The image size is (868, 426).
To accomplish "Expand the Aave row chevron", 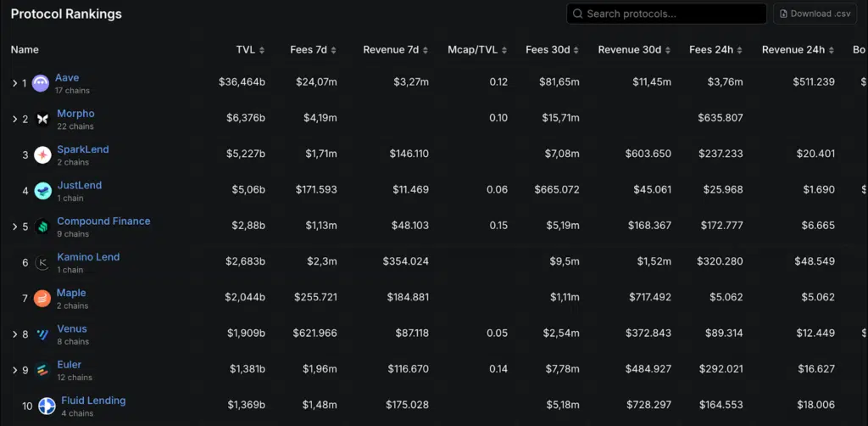I will tap(14, 84).
